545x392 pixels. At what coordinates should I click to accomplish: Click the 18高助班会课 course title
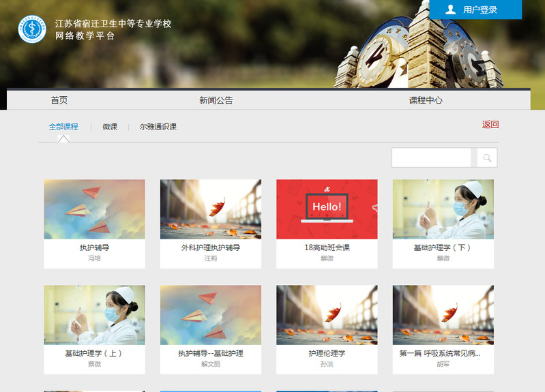click(327, 248)
